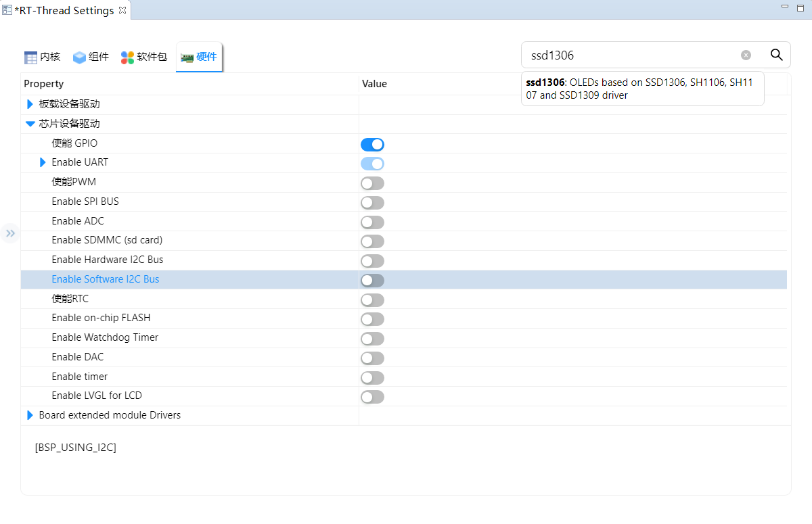Select the 使能PWM row label

[74, 182]
